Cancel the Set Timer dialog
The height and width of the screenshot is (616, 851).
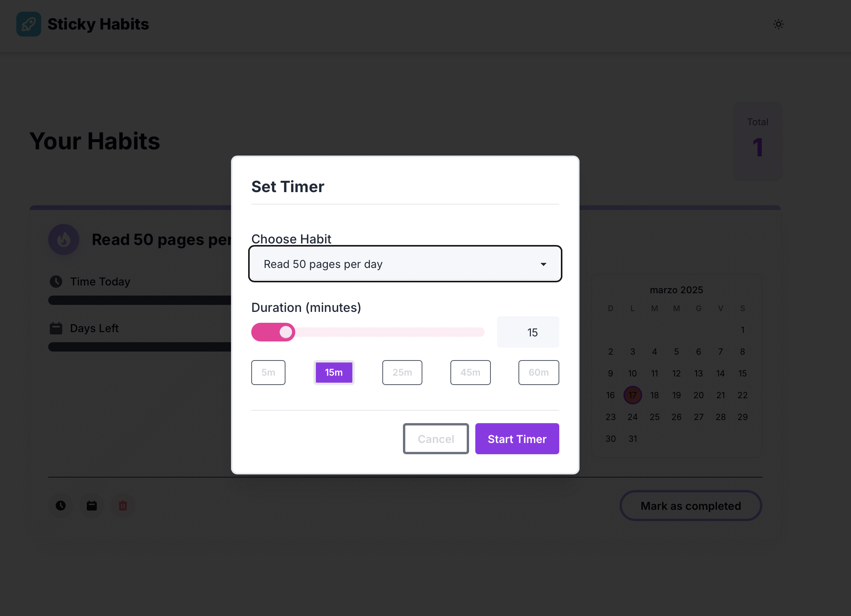436,439
